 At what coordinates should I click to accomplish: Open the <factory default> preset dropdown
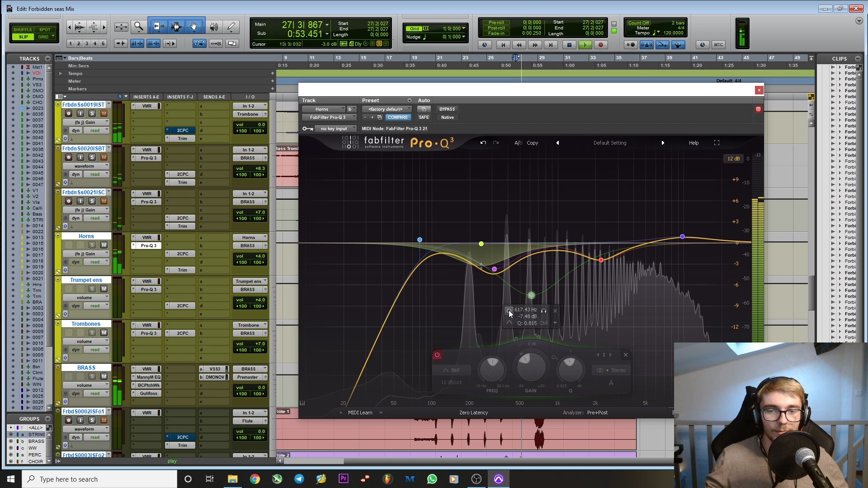pos(387,109)
